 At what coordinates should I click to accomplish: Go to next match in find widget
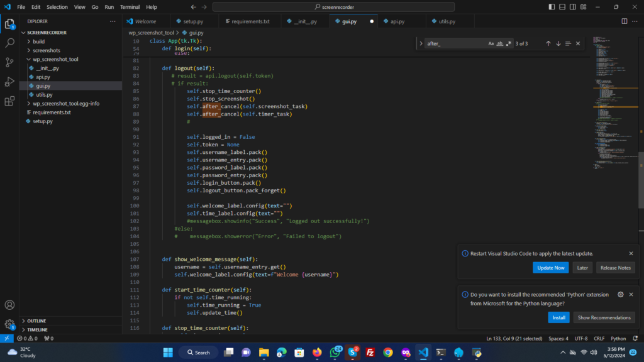coord(558,43)
